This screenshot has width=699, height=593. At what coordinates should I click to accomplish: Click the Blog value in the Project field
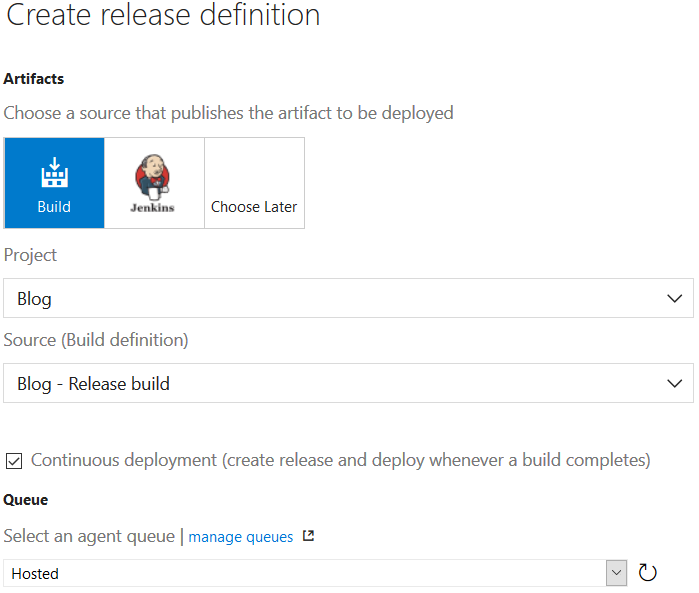coord(34,299)
